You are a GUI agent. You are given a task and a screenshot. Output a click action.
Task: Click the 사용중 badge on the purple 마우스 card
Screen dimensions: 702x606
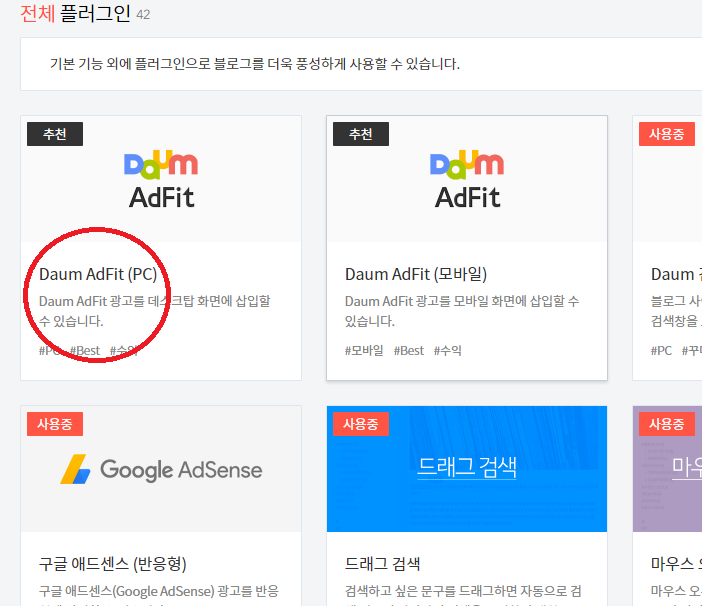[x=667, y=424]
